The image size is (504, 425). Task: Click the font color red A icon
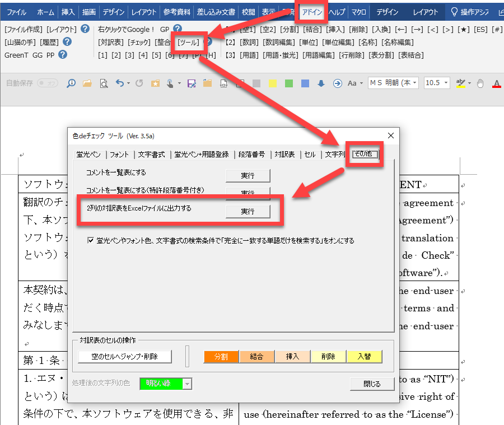(496, 83)
